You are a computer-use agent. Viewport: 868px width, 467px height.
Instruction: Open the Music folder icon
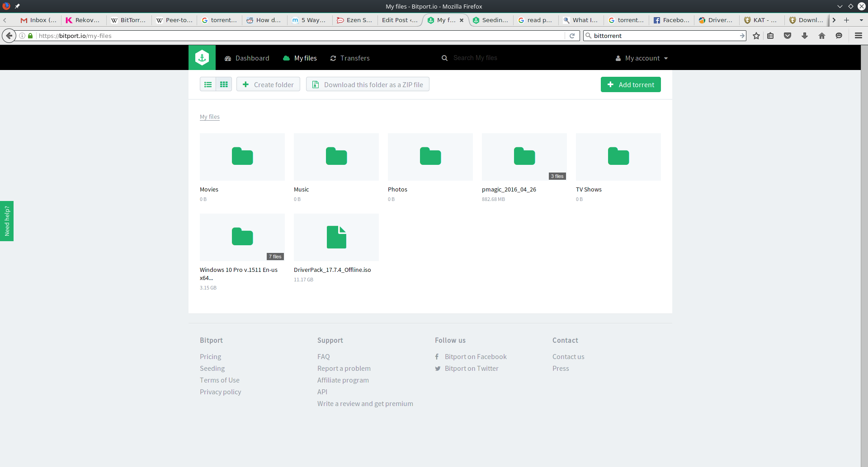336,157
